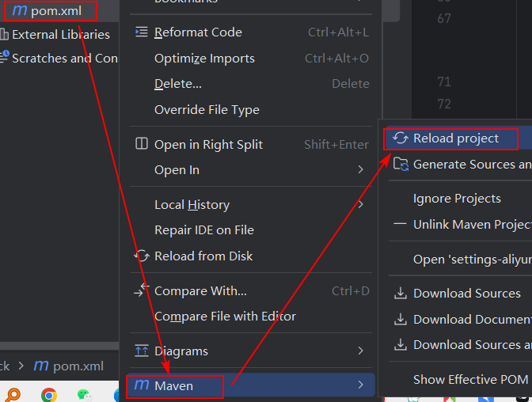Viewport: 532px width, 402px height.
Task: Click the Generate Sources folder icon
Action: coord(401,165)
